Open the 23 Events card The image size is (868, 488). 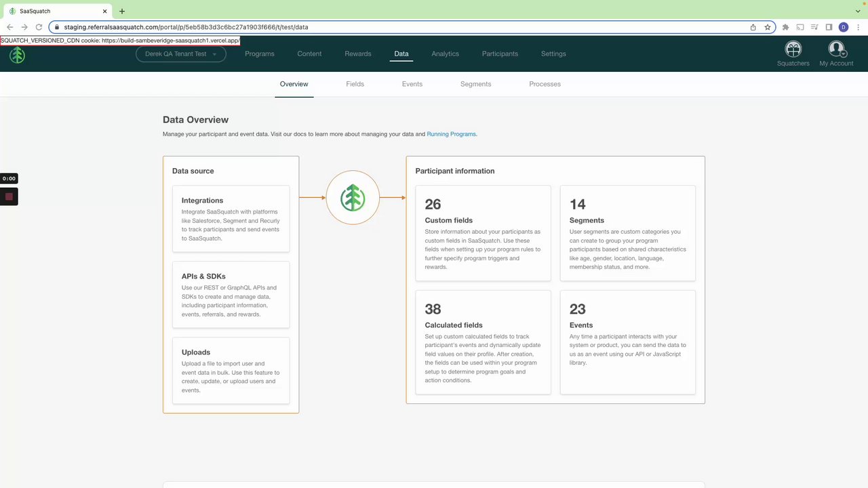point(628,342)
